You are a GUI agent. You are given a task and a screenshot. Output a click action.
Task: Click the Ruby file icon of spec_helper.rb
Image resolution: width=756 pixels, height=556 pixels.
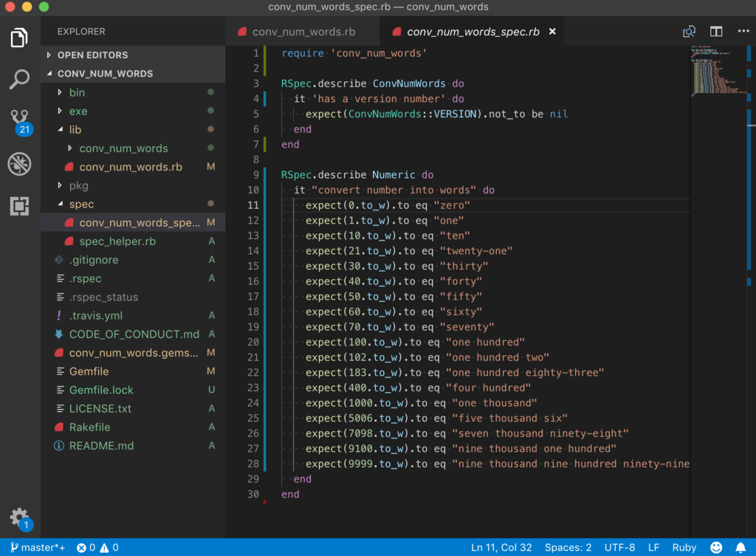[69, 241]
